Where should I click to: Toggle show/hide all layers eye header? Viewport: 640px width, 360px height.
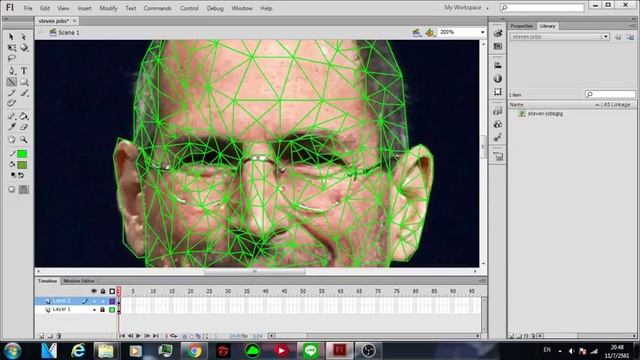(94, 291)
